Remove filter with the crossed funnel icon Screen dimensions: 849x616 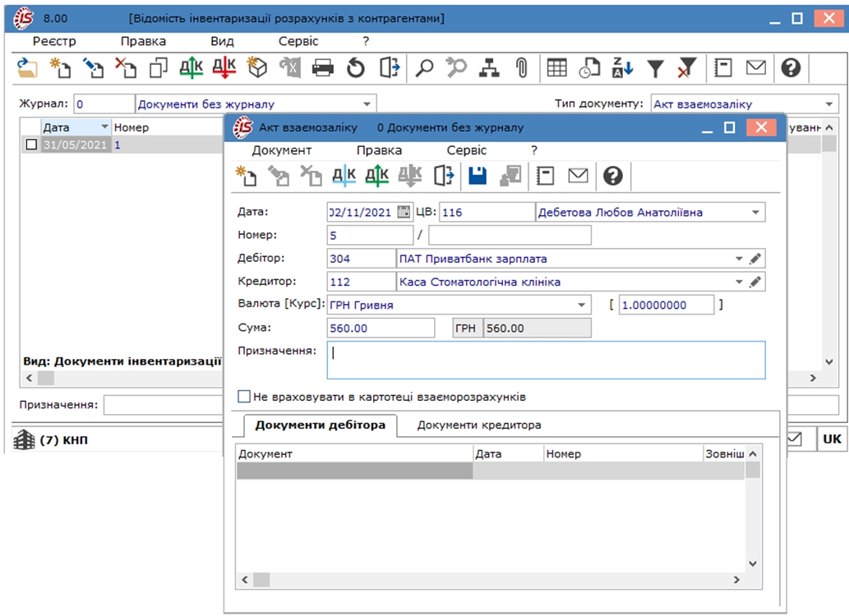pos(687,68)
